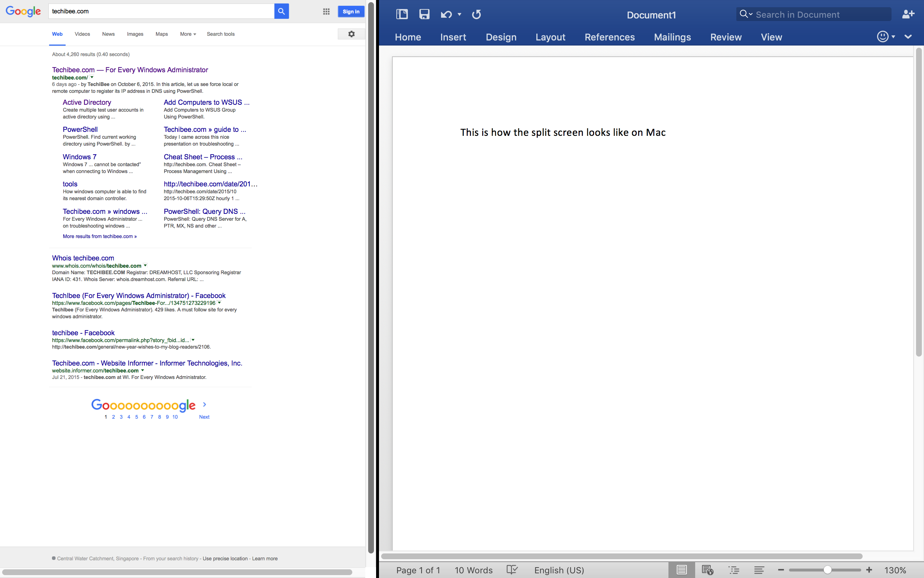Open the spelling and grammar check
924x578 pixels.
click(512, 570)
